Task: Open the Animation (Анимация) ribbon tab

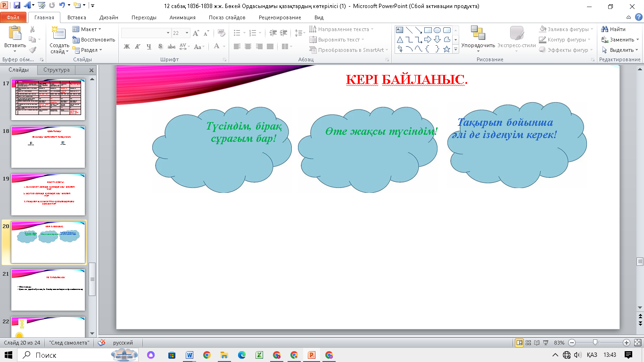Action: [182, 17]
